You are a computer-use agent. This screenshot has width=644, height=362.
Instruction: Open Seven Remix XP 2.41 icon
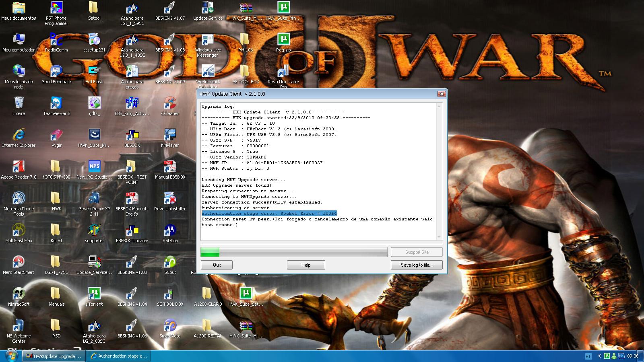coord(94,204)
